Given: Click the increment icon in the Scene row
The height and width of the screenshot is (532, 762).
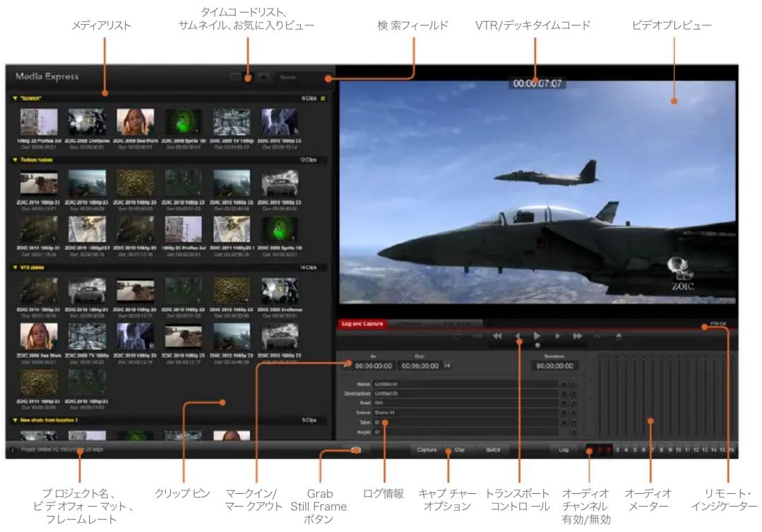Looking at the screenshot, I should [x=573, y=413].
